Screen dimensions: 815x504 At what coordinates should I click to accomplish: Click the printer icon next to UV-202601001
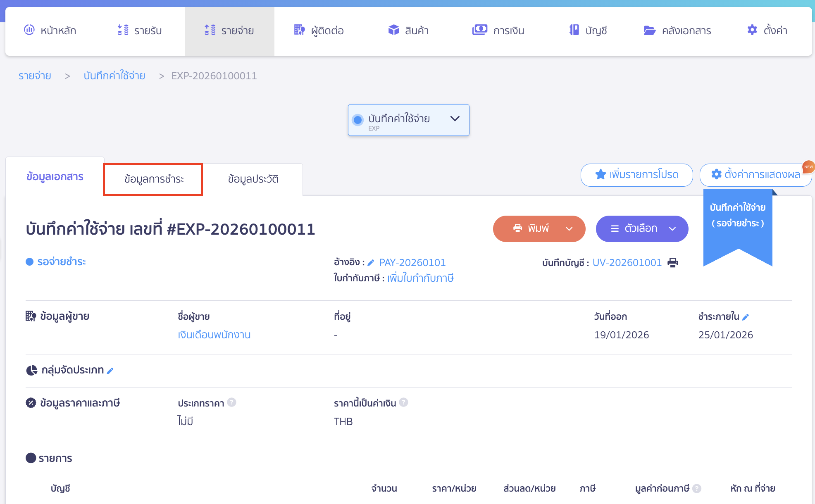(x=673, y=263)
